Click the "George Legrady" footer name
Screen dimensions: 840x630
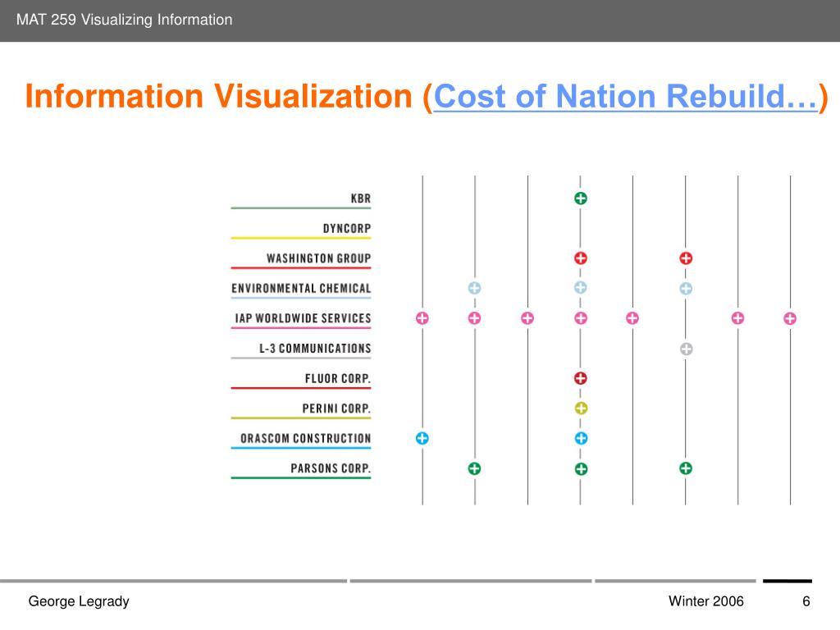[79, 601]
